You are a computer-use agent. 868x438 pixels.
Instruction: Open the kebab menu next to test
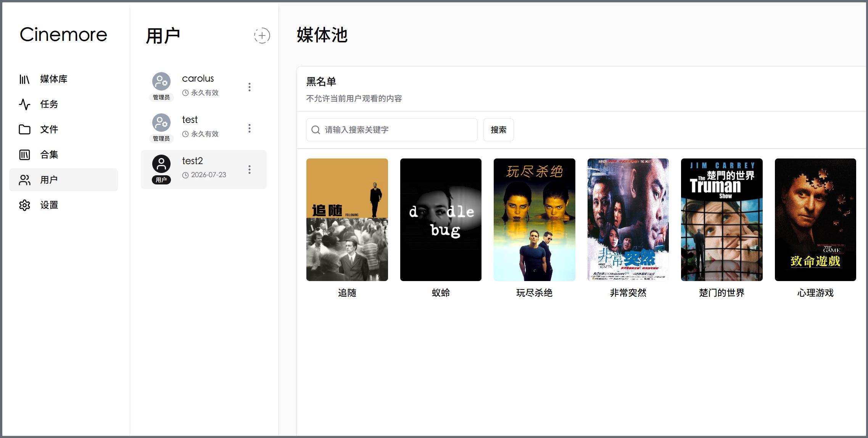[250, 129]
